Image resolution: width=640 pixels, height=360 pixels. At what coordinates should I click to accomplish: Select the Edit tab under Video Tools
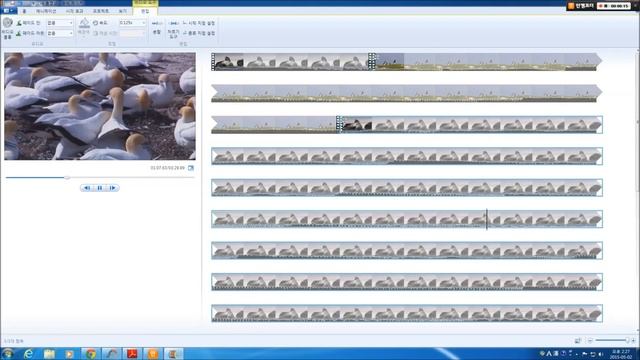point(145,11)
